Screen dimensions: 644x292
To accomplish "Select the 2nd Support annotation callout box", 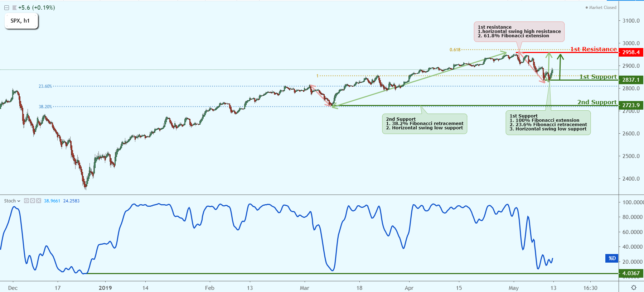I will click(425, 124).
